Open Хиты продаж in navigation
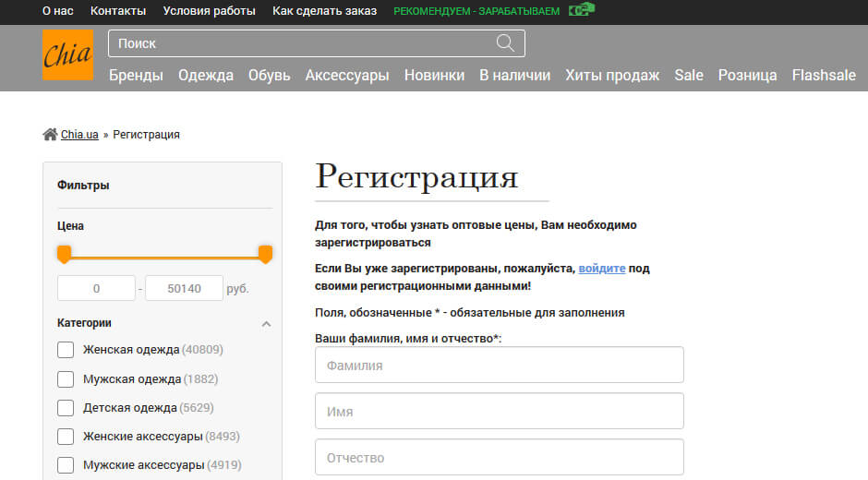The width and height of the screenshot is (868, 480). point(612,76)
